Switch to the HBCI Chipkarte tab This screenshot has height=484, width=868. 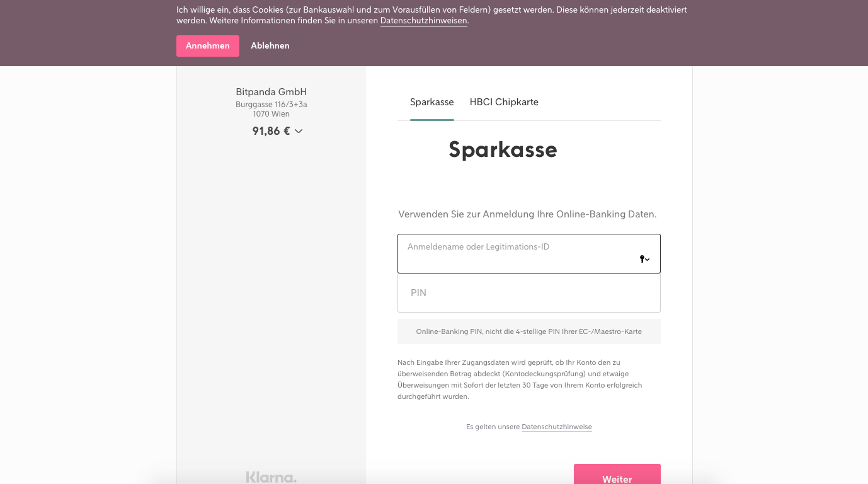click(504, 102)
